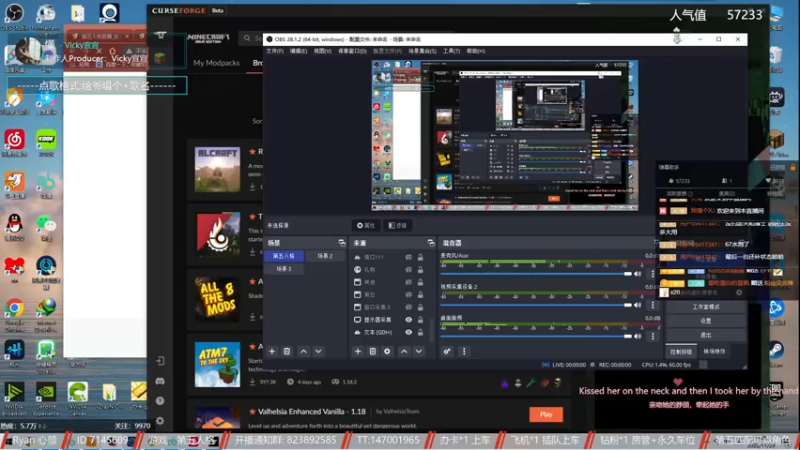Show the hidden 礼物 source
The height and width of the screenshot is (450, 800).
409,269
